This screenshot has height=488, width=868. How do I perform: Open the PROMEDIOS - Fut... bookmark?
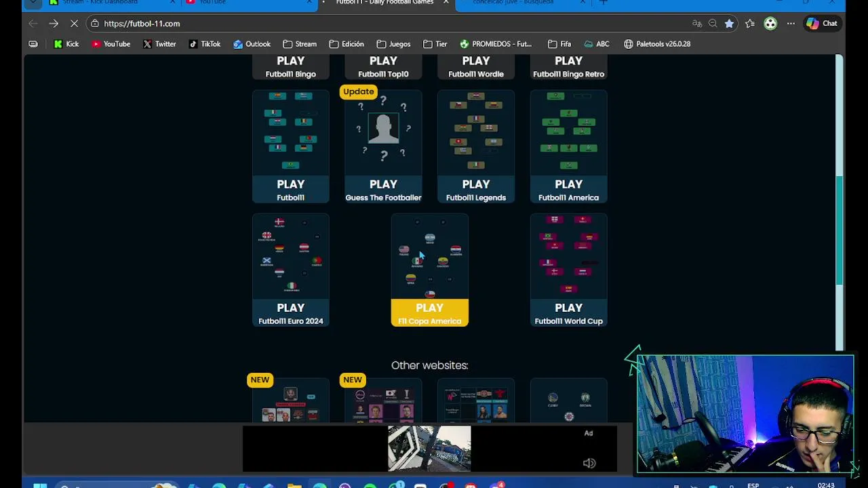(495, 44)
